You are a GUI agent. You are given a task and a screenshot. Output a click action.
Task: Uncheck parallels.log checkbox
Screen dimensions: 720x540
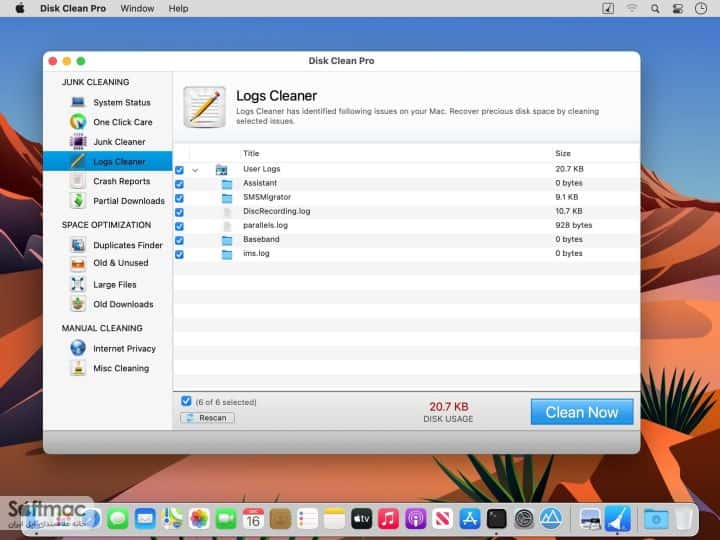point(180,226)
